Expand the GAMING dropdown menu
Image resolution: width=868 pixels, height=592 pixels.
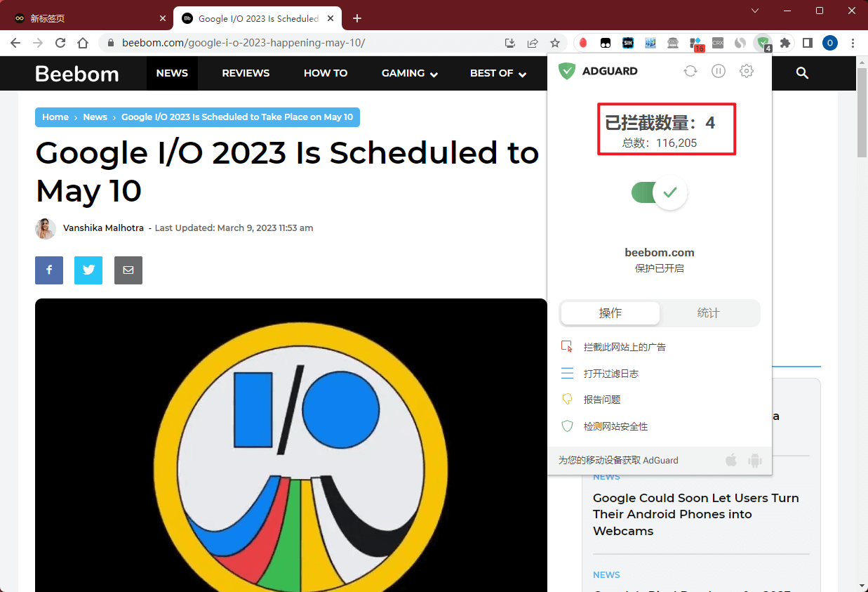(409, 73)
